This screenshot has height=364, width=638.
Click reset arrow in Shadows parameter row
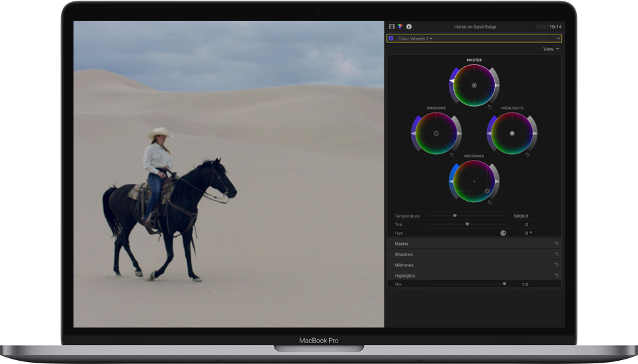557,254
